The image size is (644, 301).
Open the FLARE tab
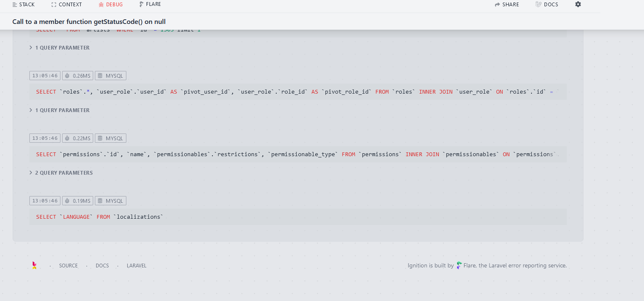(x=150, y=4)
